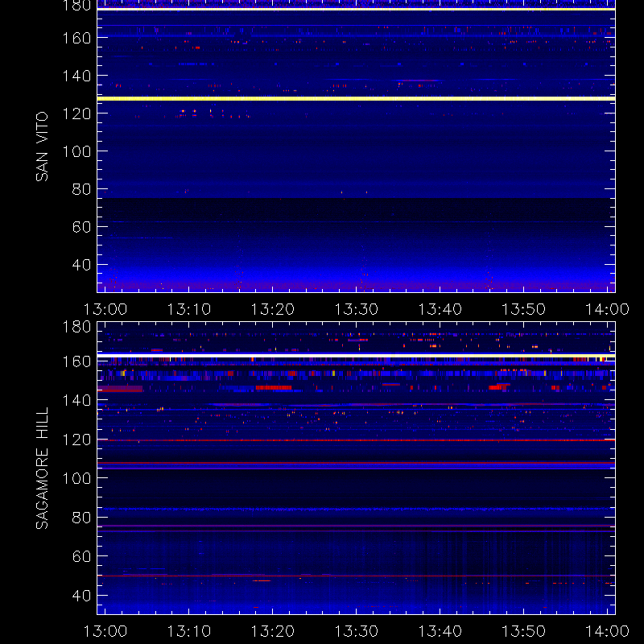Pick 80 label on Sagamore Hill axis

(81, 518)
